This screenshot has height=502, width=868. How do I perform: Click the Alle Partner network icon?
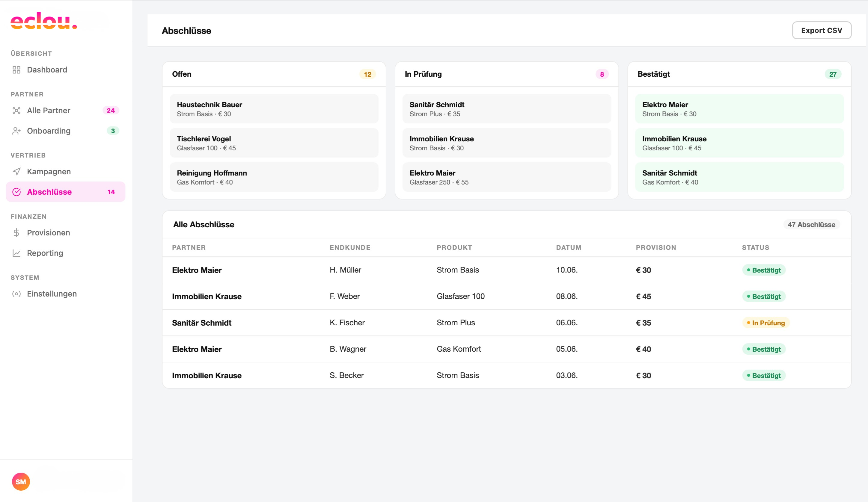[16, 111]
